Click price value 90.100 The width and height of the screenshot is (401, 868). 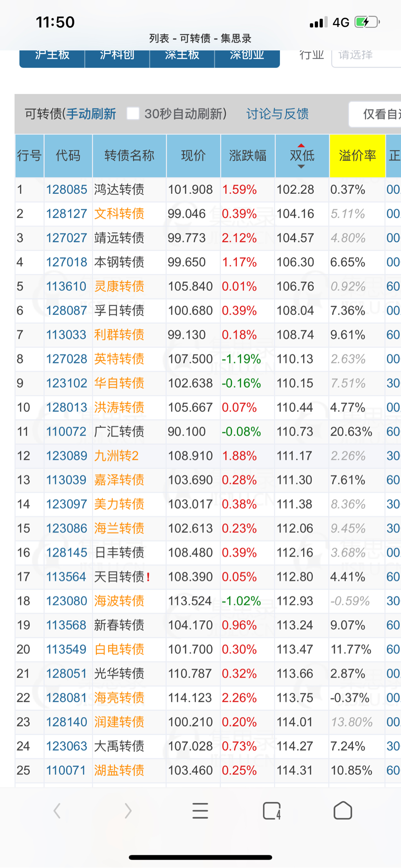point(187,431)
